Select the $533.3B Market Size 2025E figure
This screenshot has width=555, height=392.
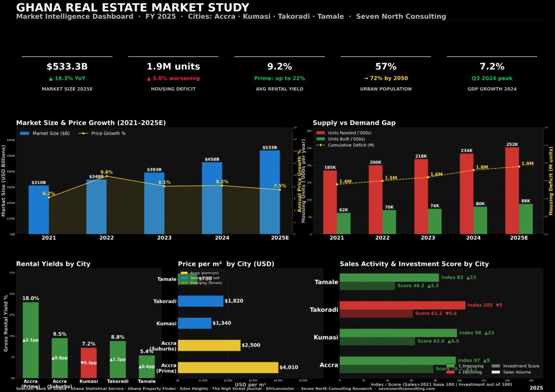[67, 67]
